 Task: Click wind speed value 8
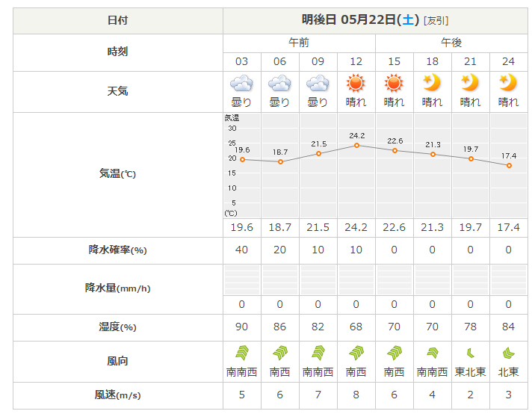coord(356,395)
